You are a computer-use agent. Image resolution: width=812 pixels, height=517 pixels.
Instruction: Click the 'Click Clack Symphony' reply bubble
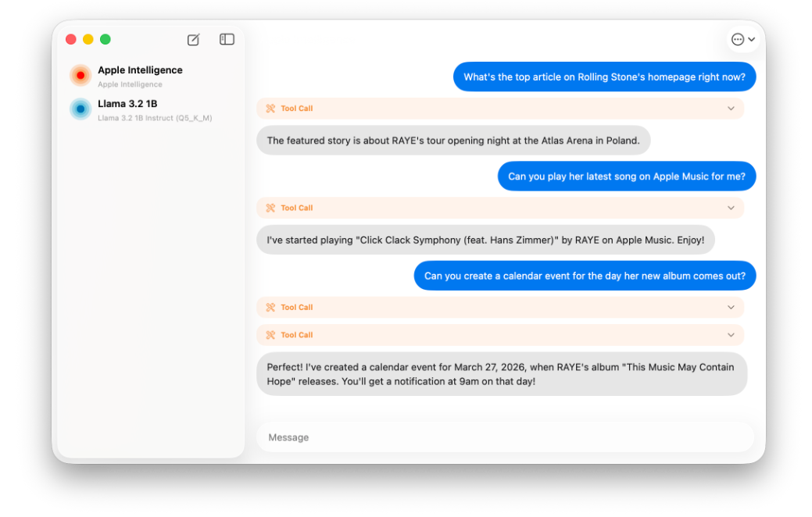(485, 240)
